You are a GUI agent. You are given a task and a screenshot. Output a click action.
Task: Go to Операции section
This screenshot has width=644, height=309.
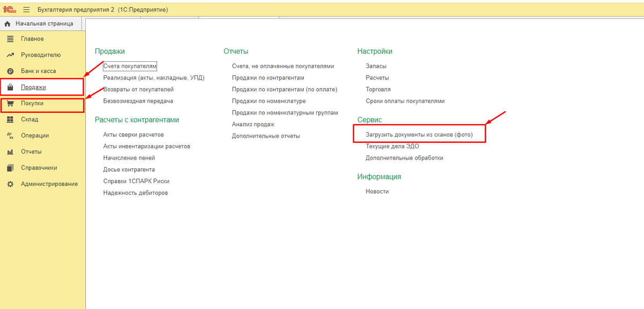(x=35, y=135)
